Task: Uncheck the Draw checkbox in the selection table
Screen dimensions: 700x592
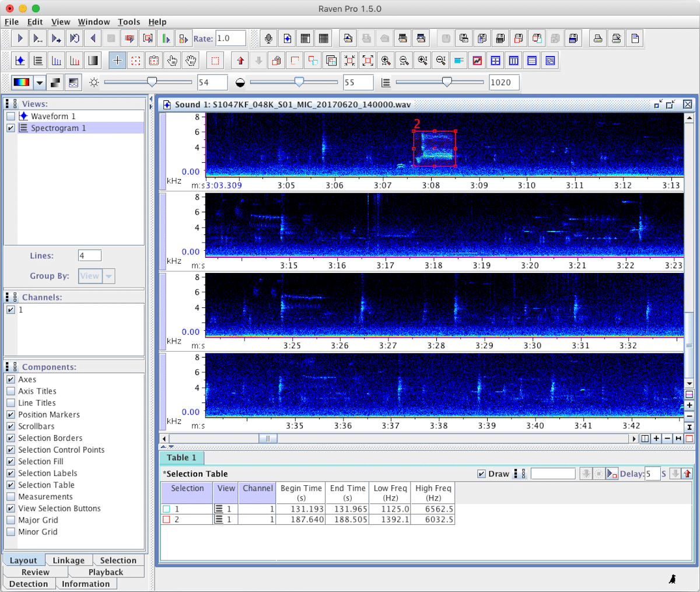Action: [481, 474]
